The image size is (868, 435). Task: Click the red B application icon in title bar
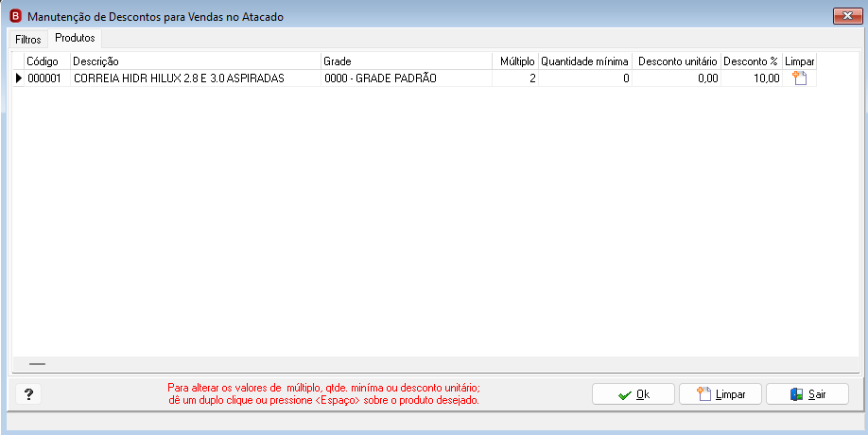(x=17, y=16)
